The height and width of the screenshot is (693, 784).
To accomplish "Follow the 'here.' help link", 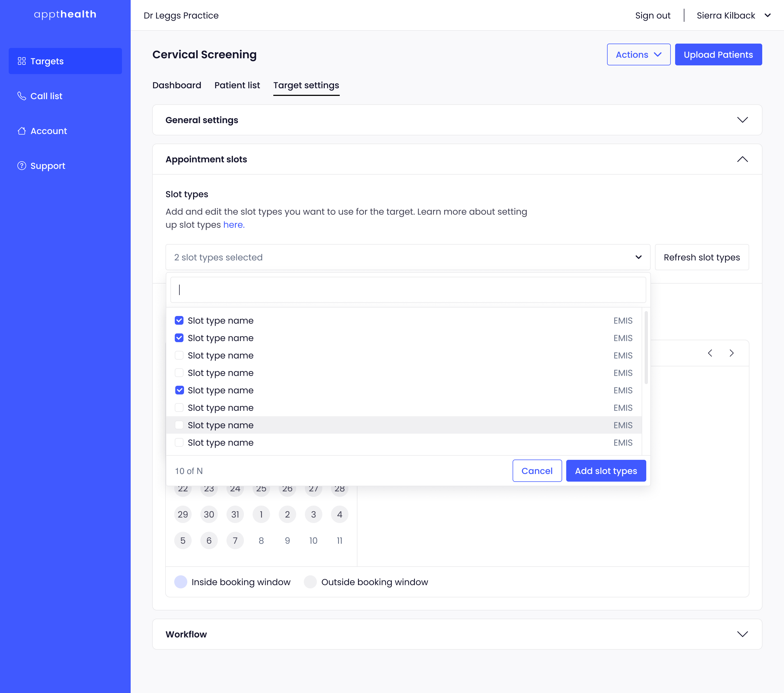I will point(234,225).
